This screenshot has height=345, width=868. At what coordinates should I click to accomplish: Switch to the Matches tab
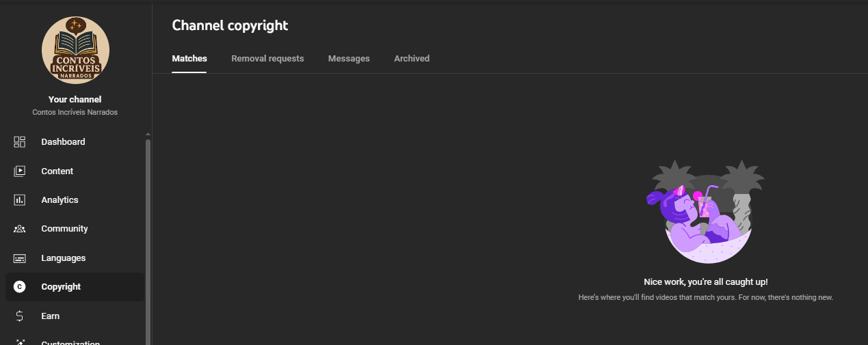pos(189,59)
